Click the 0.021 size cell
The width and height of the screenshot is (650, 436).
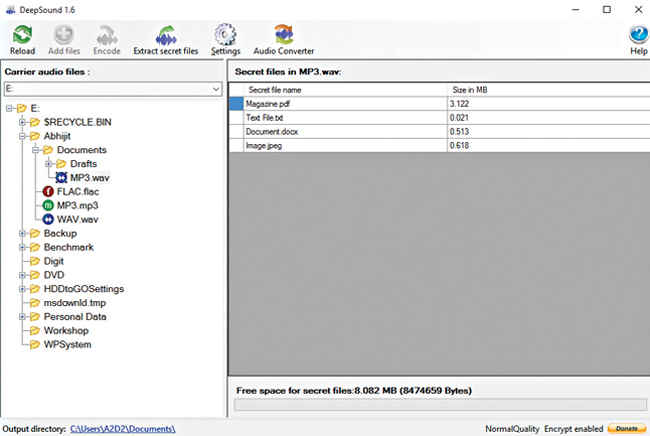pos(548,118)
